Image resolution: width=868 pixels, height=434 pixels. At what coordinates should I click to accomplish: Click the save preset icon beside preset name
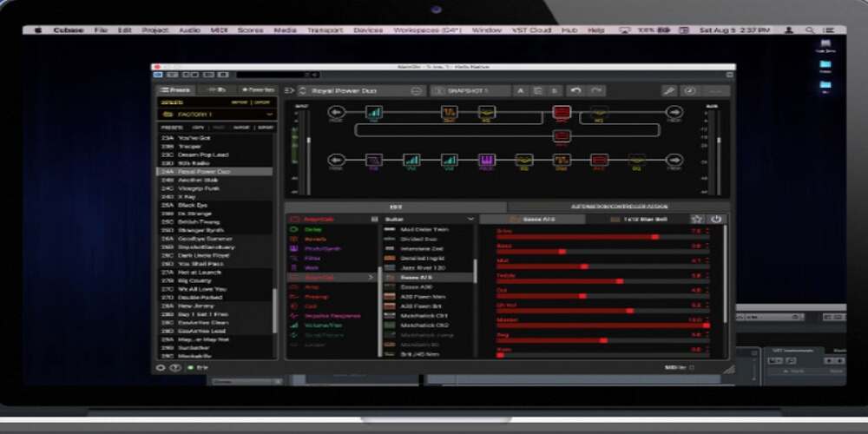pos(290,91)
